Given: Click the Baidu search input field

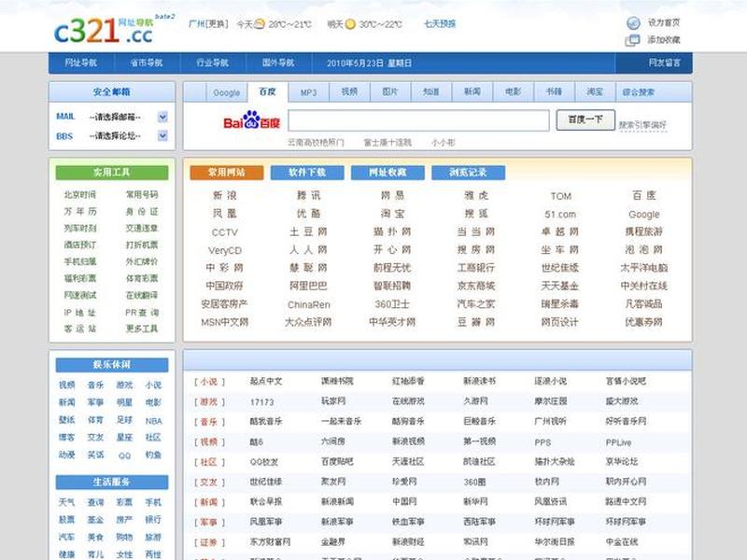Looking at the screenshot, I should (x=418, y=120).
